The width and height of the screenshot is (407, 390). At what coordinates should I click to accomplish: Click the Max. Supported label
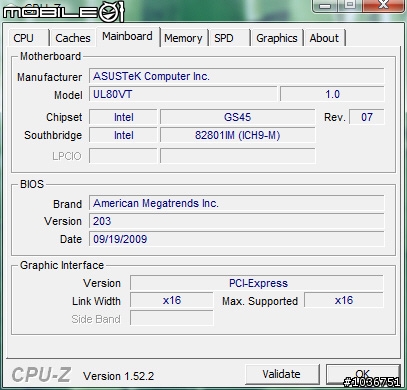click(260, 301)
